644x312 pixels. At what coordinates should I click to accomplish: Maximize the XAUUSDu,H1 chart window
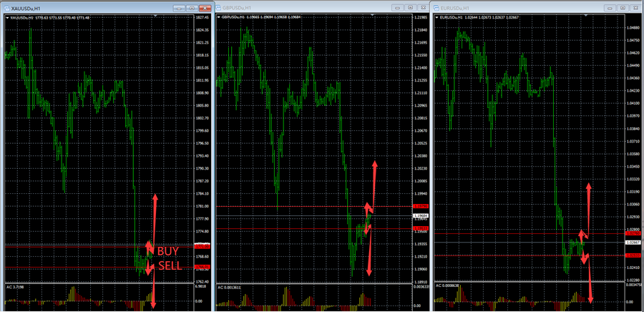pos(190,6)
